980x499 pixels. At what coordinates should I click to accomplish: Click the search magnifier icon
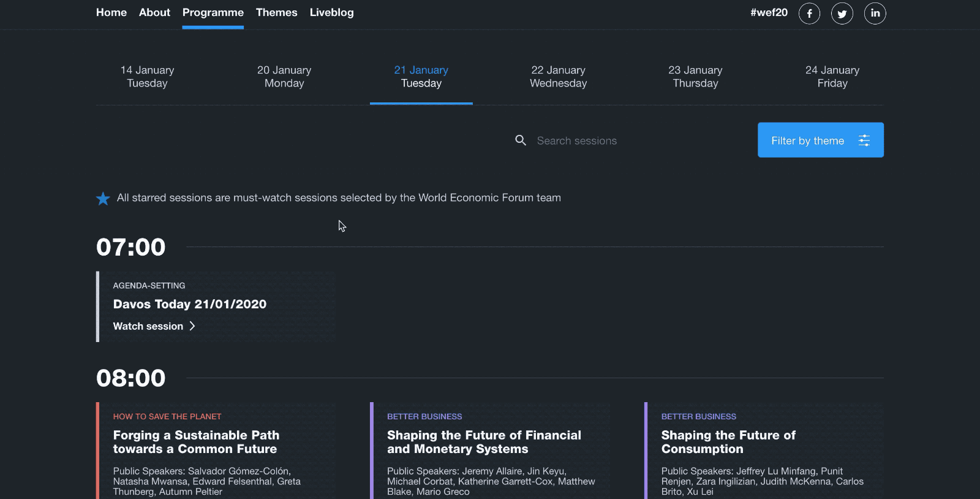521,140
